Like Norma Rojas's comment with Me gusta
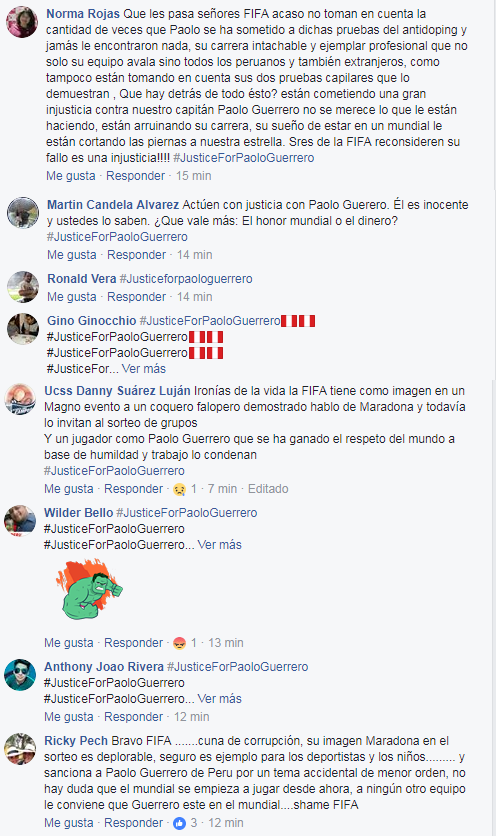The width and height of the screenshot is (496, 836). pyautogui.click(x=70, y=175)
